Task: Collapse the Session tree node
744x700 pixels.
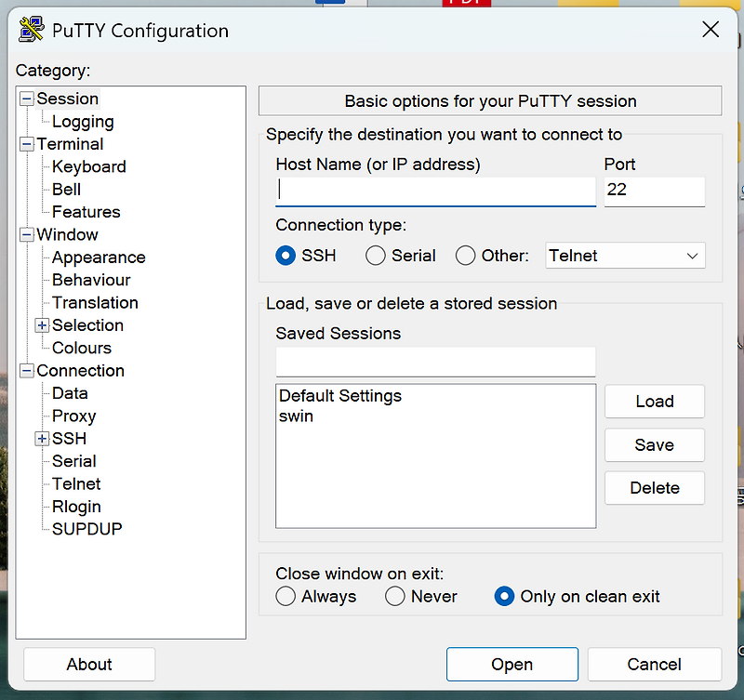Action: pos(26,99)
